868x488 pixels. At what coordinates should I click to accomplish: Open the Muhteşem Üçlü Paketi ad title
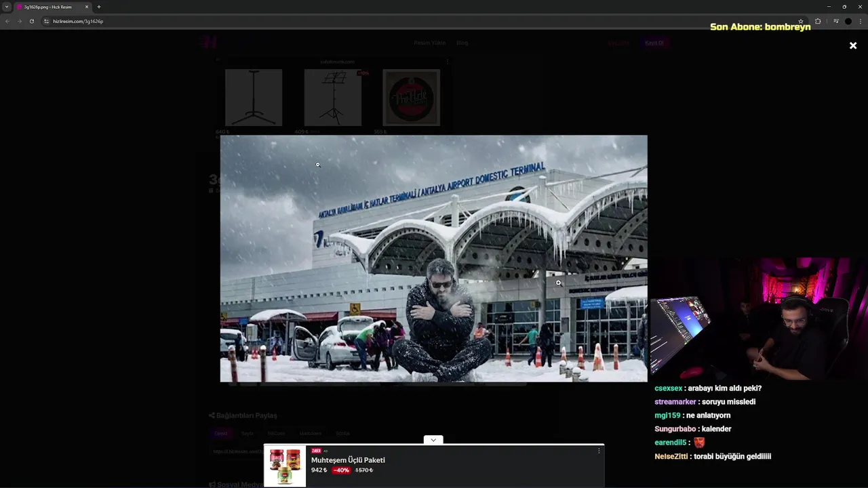tap(348, 460)
